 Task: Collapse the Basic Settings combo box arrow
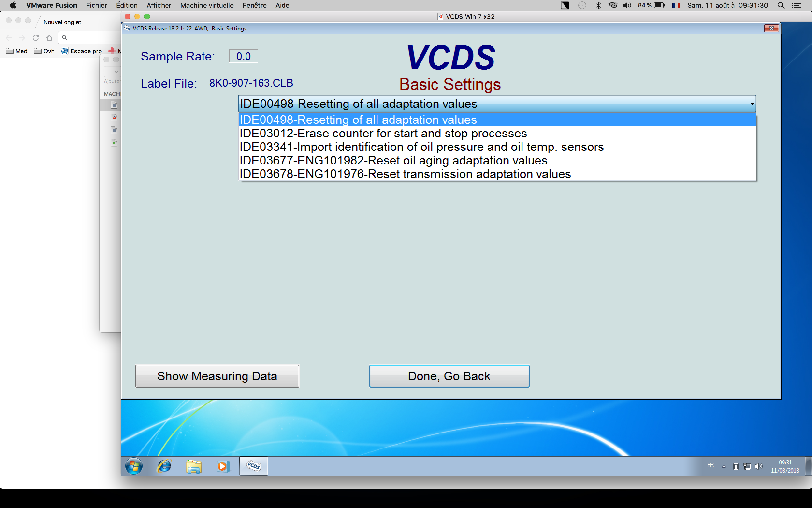point(752,104)
